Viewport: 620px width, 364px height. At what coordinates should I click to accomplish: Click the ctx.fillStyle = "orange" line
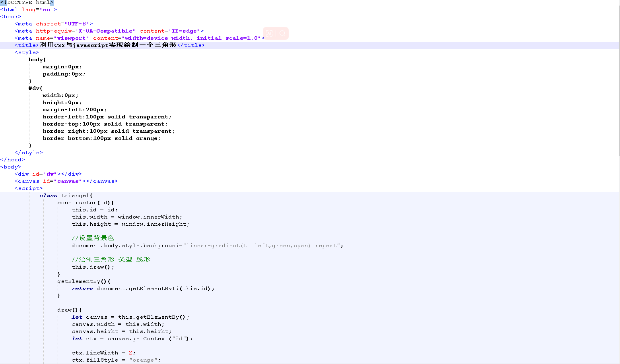(x=116, y=360)
